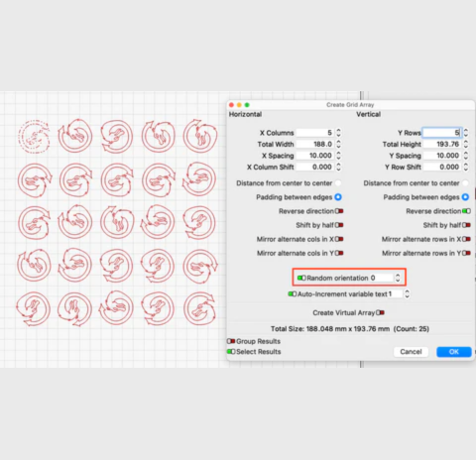
Task: Select vertical Padding between edges
Action: click(465, 197)
